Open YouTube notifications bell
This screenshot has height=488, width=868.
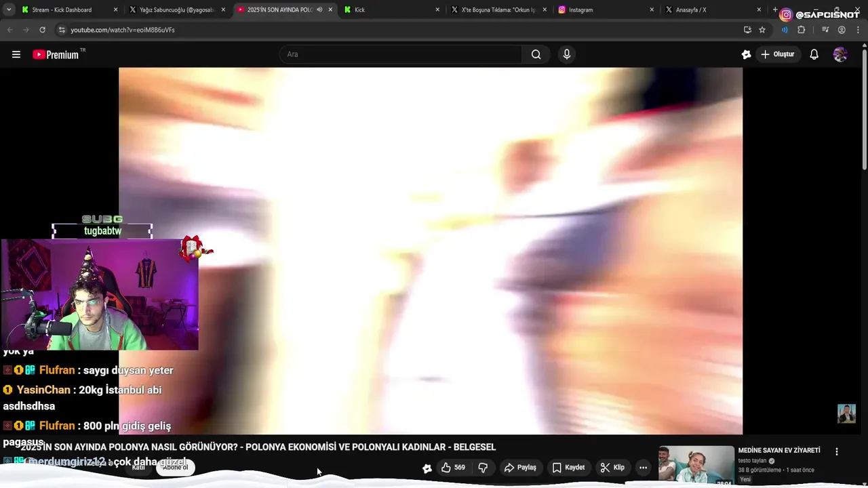tap(814, 54)
